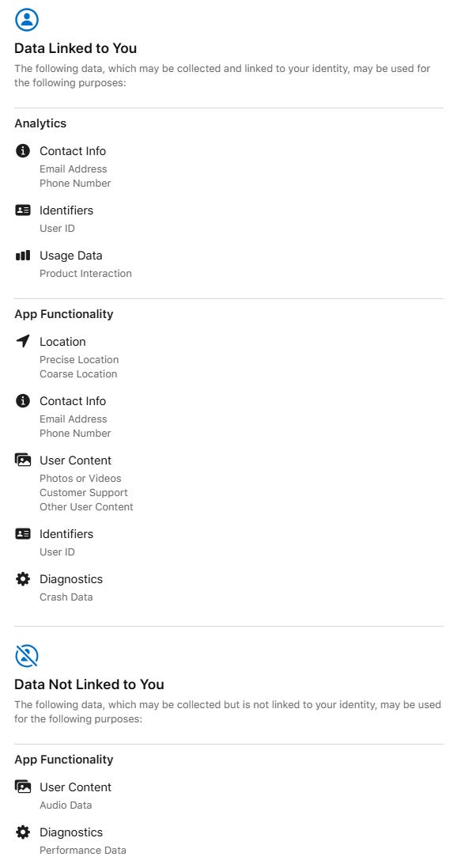Click the User Content icon above Audio Data

23,787
